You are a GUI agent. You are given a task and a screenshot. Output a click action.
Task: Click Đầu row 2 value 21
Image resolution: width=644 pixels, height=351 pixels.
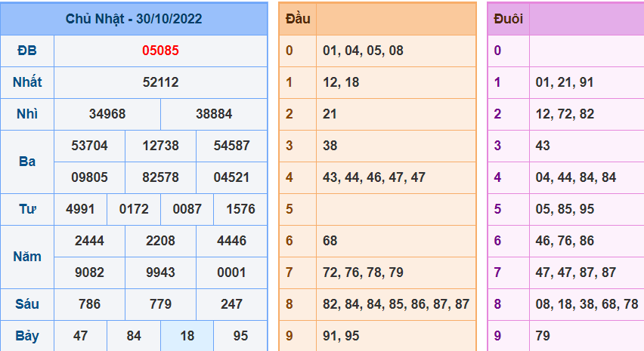[330, 113]
